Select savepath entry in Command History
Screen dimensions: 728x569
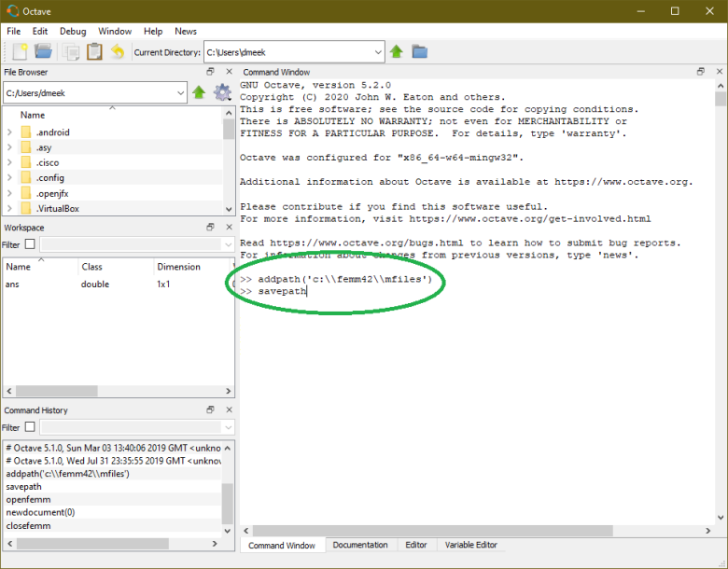(23, 486)
